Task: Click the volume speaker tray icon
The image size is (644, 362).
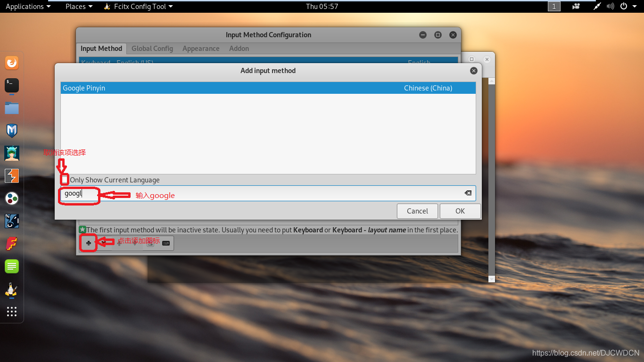Action: click(611, 7)
